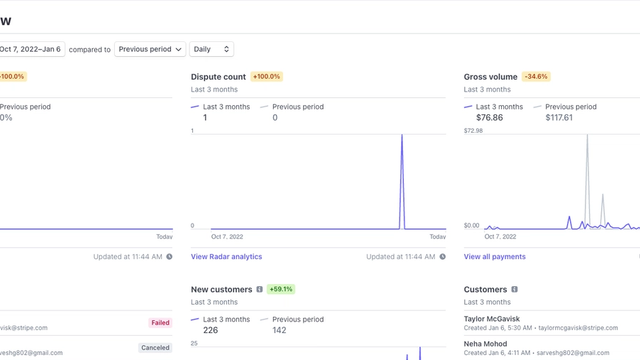Click the Dispute count heading
This screenshot has height=360, width=640.
click(218, 77)
